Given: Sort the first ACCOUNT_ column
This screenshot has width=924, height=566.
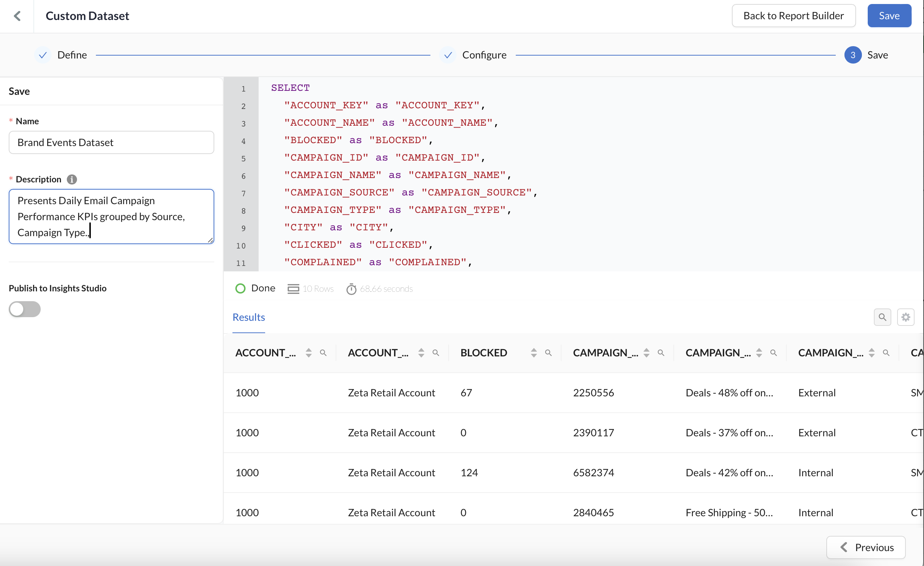Looking at the screenshot, I should coord(308,353).
